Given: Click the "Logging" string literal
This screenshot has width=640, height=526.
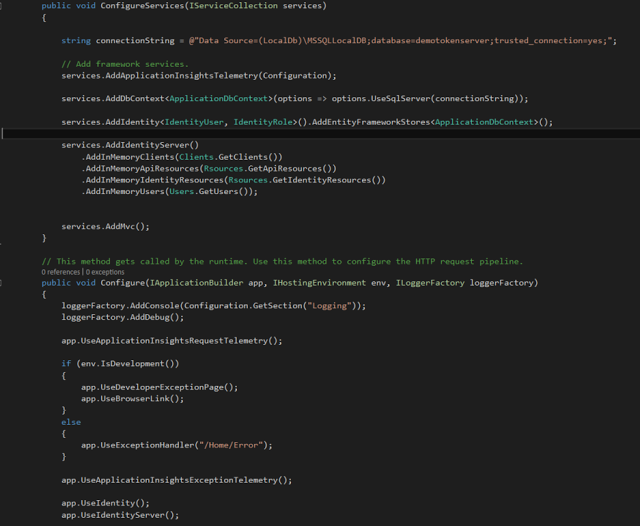Looking at the screenshot, I should click(x=329, y=306).
